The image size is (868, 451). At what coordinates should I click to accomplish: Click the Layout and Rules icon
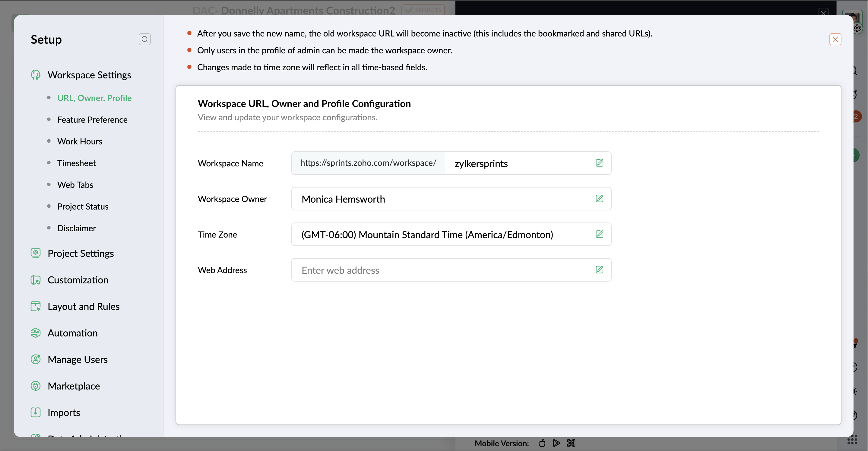point(35,306)
